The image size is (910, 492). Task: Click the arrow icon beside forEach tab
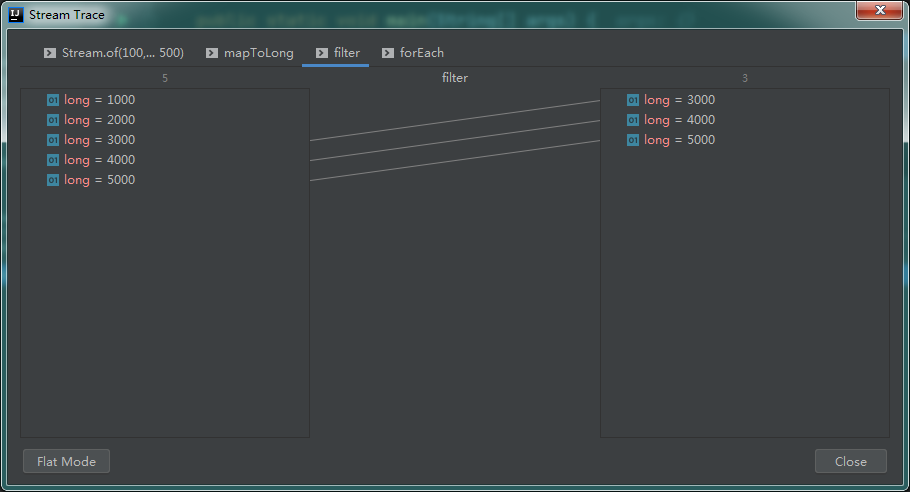pos(388,53)
